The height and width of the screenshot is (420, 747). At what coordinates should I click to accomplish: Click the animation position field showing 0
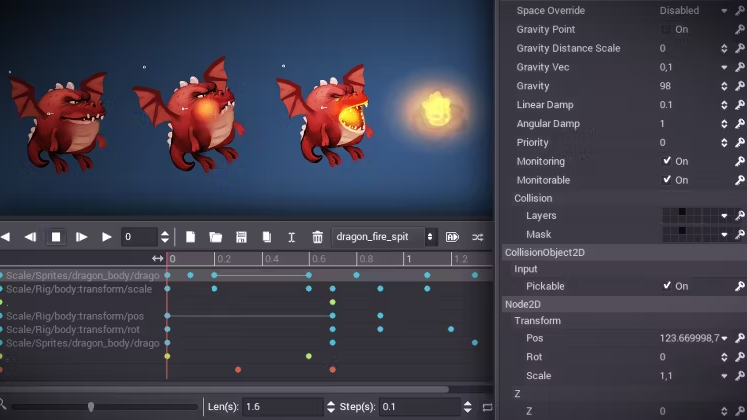coord(139,237)
